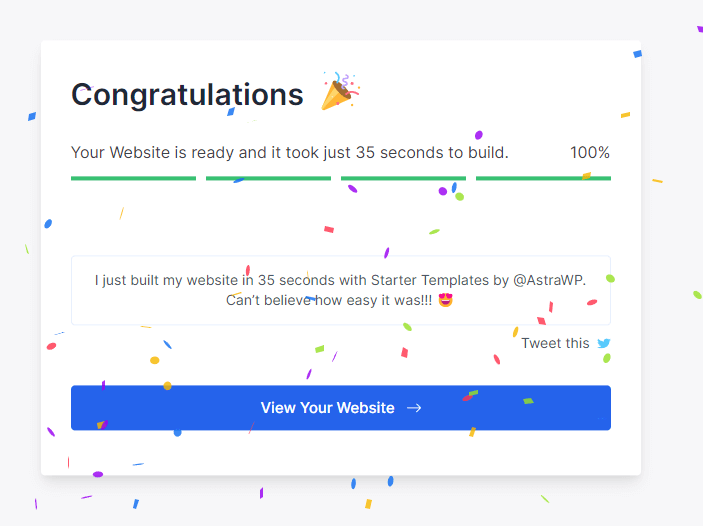
Task: Click the second green progress bar segment
Action: click(268, 178)
